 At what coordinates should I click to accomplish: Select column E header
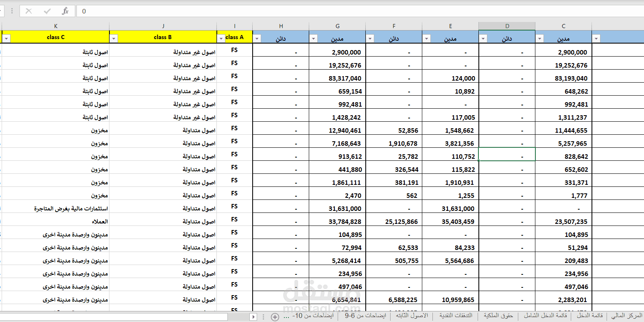pyautogui.click(x=451, y=26)
